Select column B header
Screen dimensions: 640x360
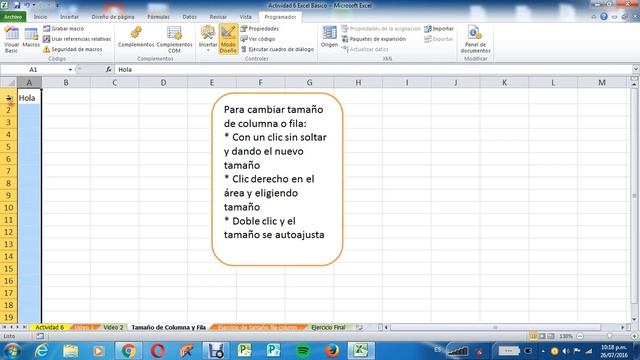[66, 82]
